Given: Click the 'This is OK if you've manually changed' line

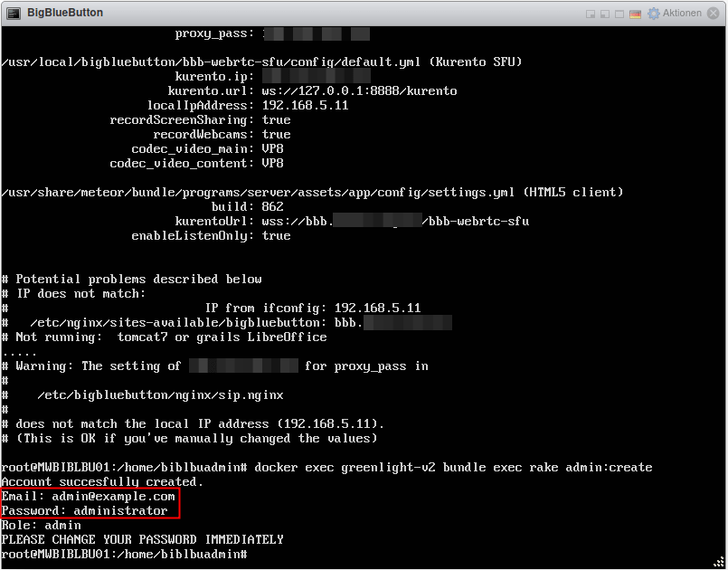Looking at the screenshot, I should [x=189, y=439].
